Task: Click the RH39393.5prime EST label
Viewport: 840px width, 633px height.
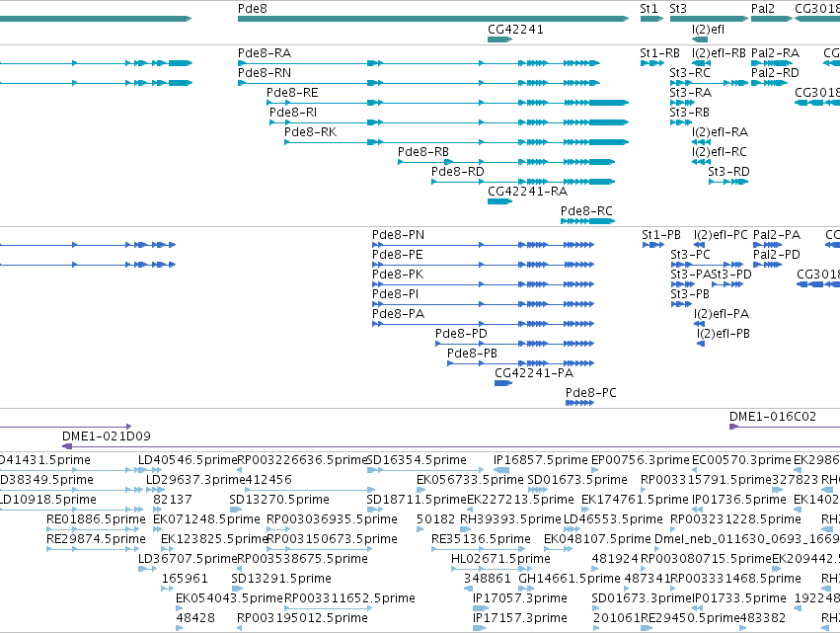Action: click(510, 519)
